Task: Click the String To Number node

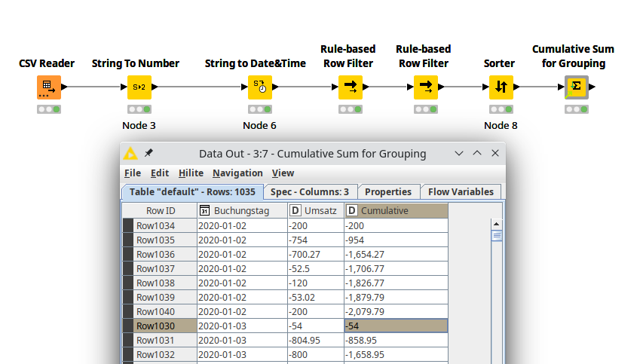Action: click(139, 87)
